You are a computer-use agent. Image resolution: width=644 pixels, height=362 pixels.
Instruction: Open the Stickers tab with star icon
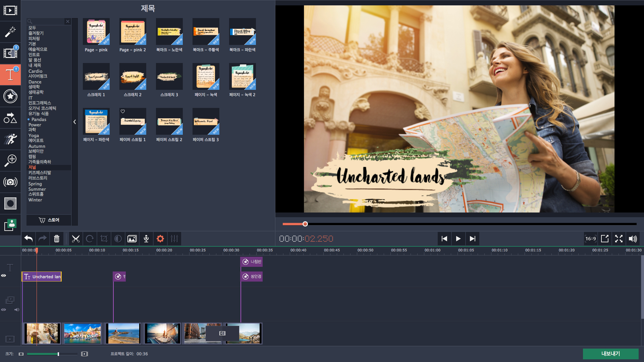coord(10,96)
